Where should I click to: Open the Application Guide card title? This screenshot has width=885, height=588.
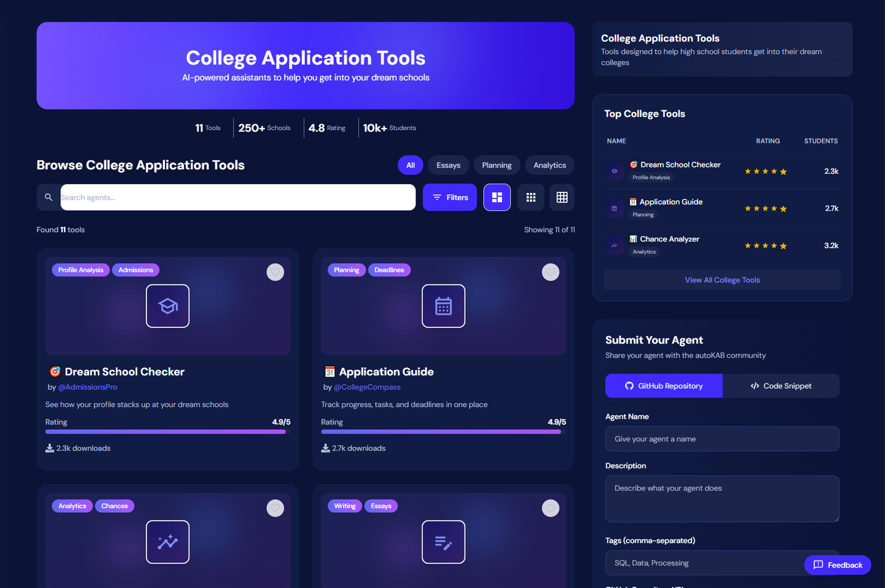click(x=386, y=372)
